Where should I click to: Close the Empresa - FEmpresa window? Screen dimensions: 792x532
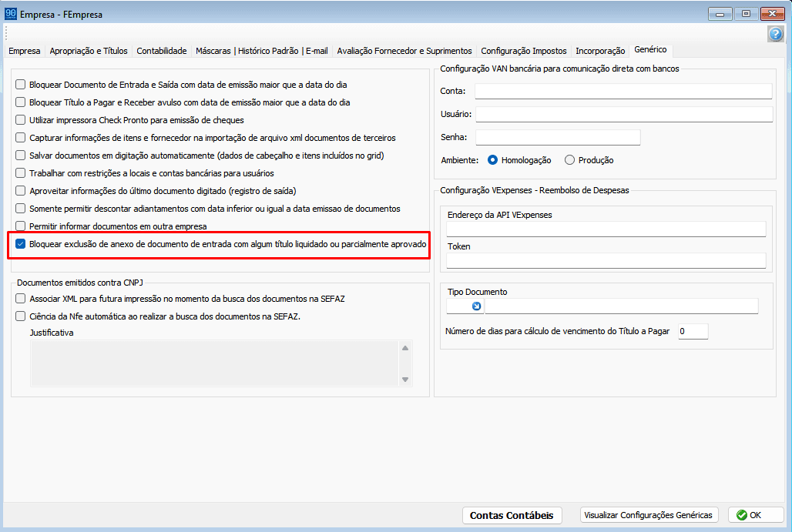coord(772,14)
